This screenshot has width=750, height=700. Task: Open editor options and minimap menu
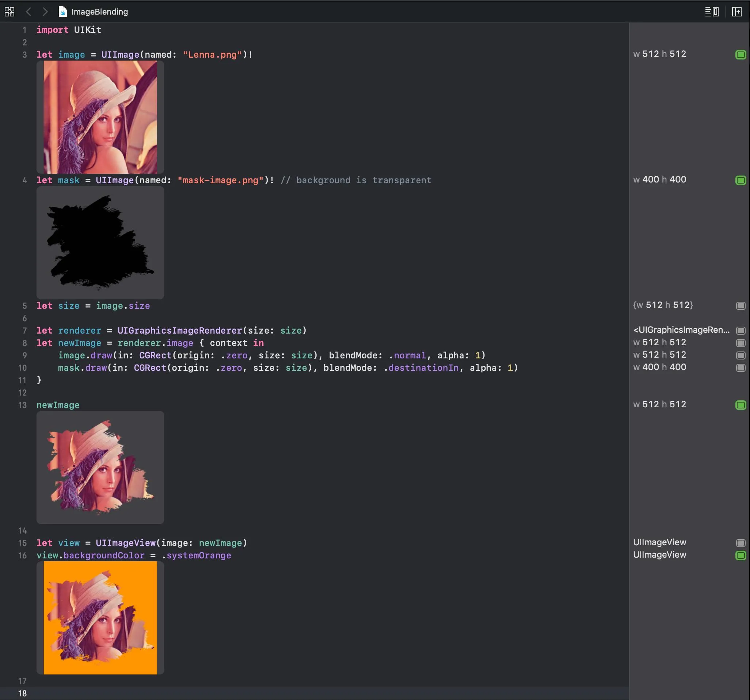point(712,12)
